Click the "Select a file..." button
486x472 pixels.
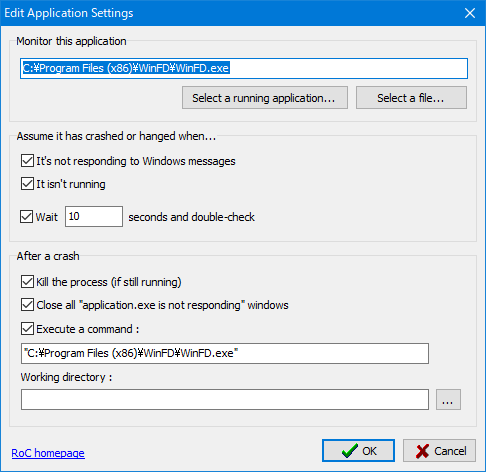(411, 98)
